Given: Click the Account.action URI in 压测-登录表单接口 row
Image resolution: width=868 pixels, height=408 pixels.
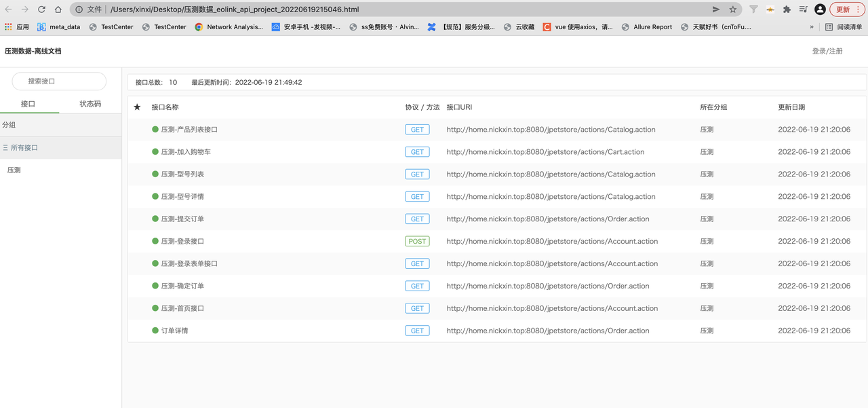Looking at the screenshot, I should [x=552, y=263].
